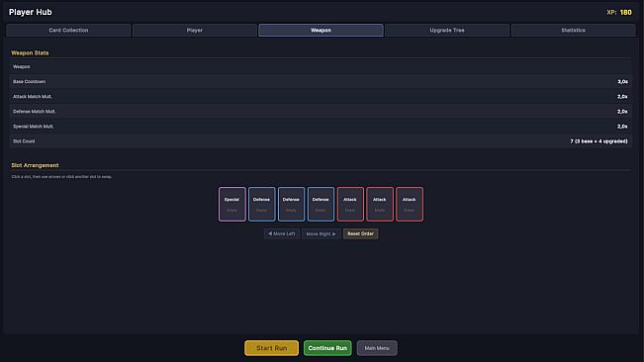
Task: Click the Move Right arrow button
Action: (x=322, y=233)
